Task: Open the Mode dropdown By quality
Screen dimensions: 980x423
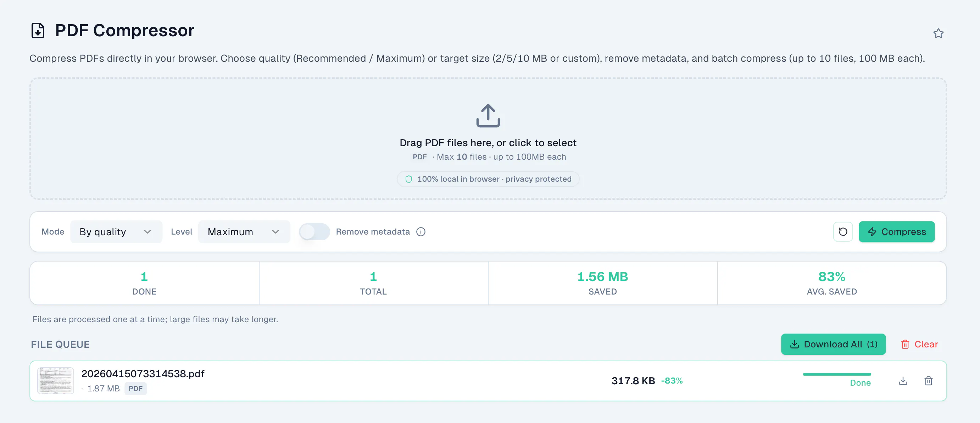Action: [x=116, y=231]
